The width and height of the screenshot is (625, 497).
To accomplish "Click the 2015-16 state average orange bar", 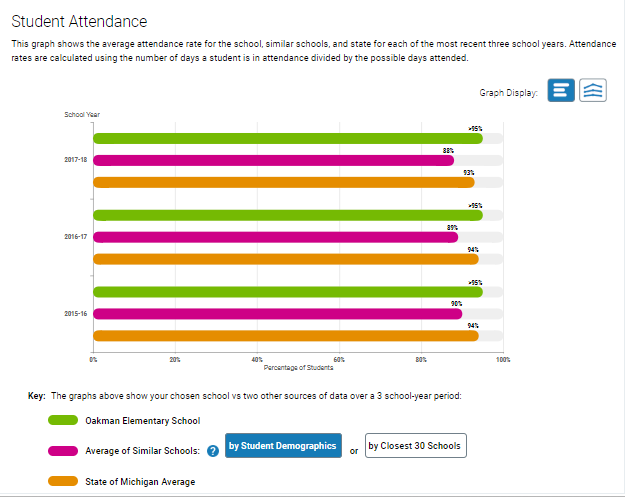I will pos(286,335).
